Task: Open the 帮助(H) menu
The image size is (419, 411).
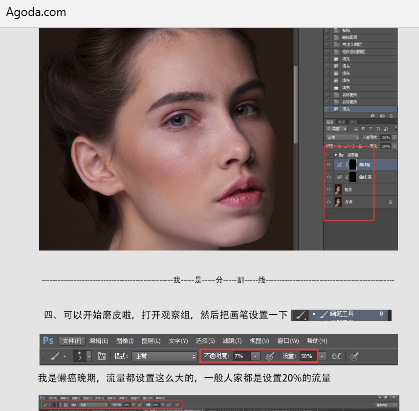Action: tap(317, 341)
